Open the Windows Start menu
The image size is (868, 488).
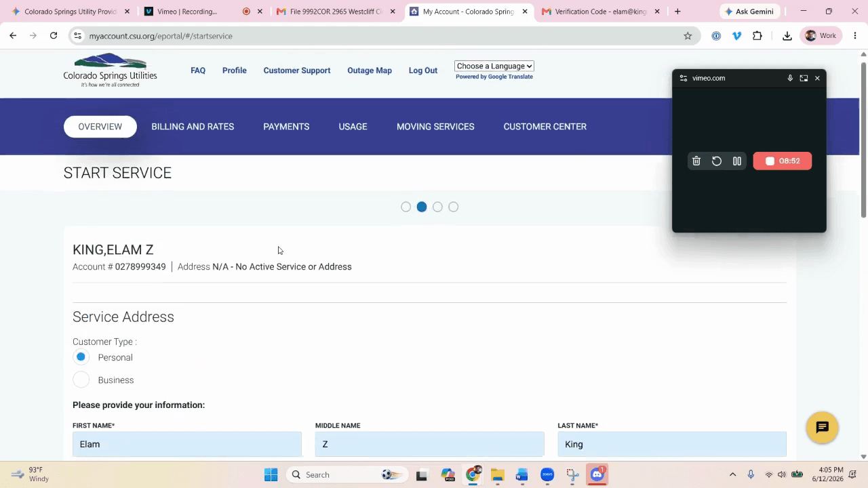[x=271, y=474]
